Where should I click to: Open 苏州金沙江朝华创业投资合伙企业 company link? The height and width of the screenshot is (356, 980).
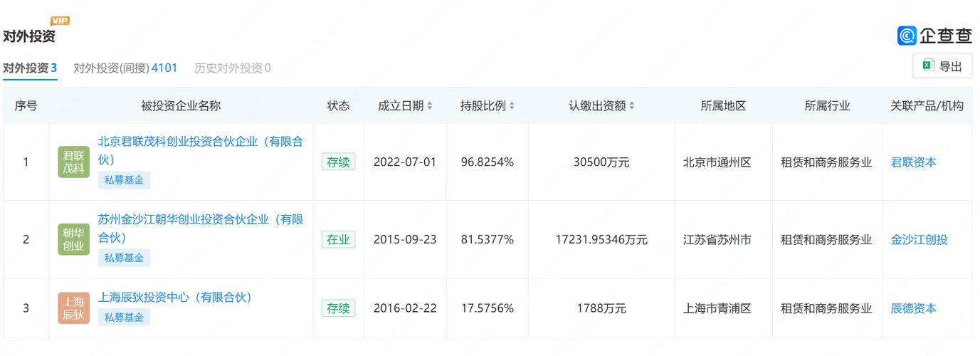pos(201,229)
